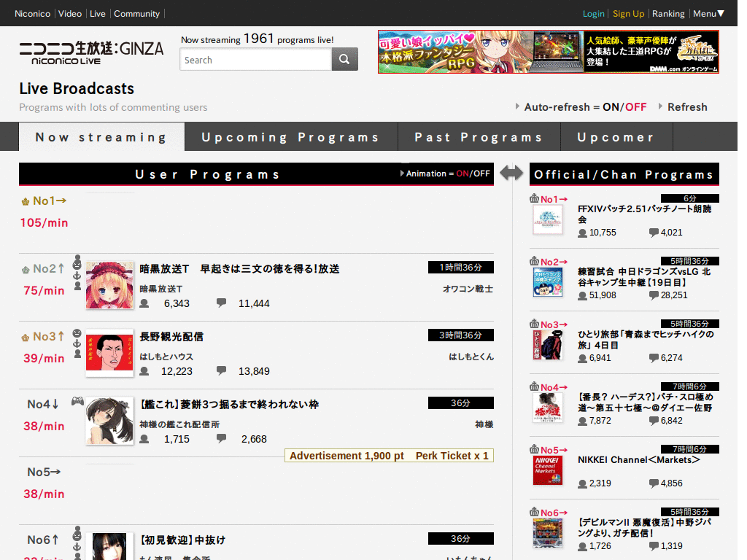Open NIKKEI Channel Markets program

click(639, 460)
